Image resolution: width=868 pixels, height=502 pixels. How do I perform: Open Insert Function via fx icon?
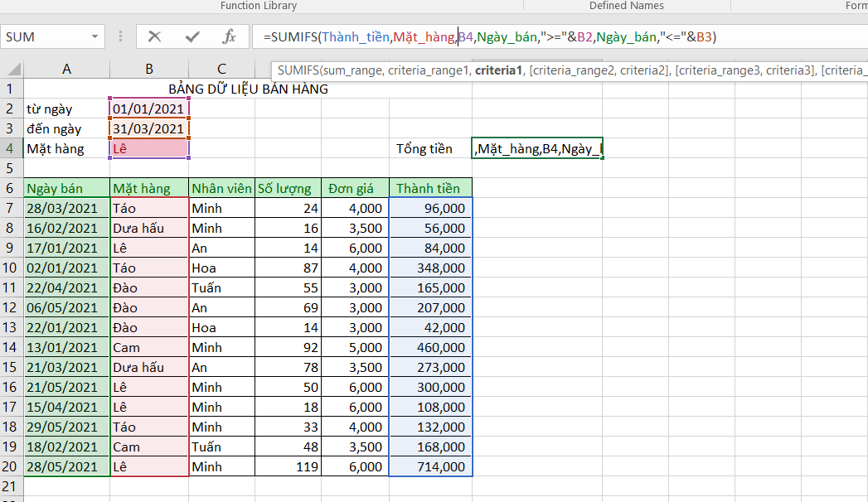229,37
